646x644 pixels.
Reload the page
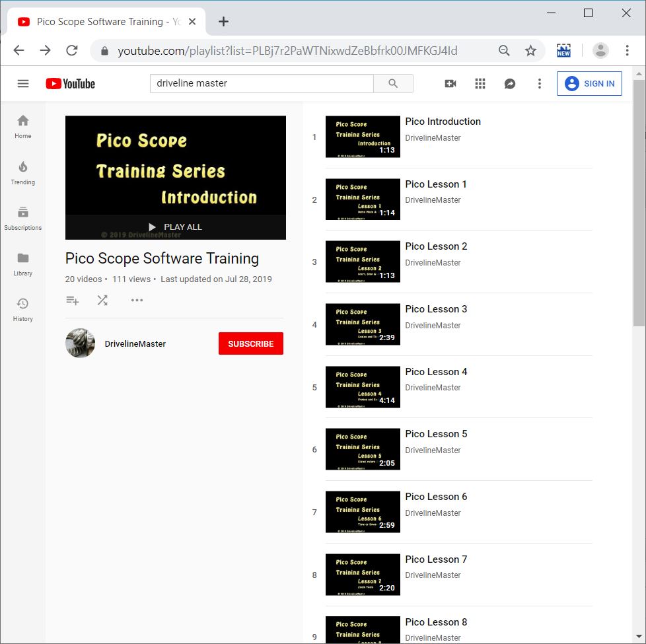click(x=72, y=51)
